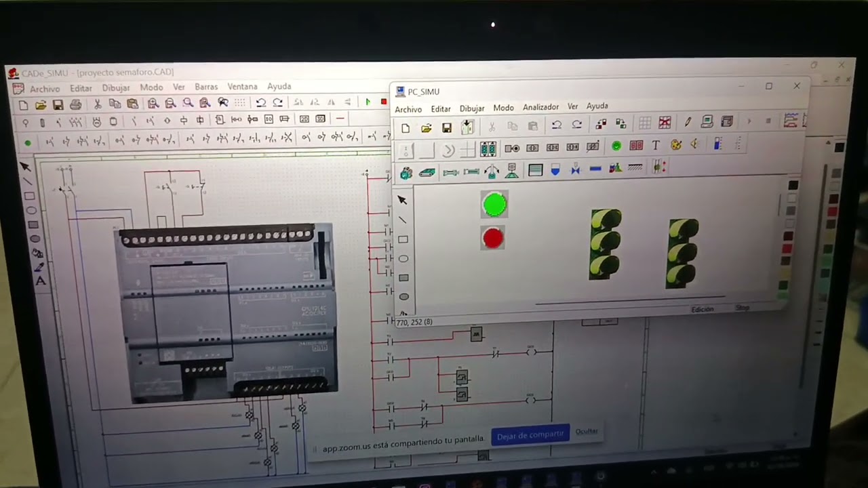The height and width of the screenshot is (488, 868).
Task: Click the New file icon in PC_SIMU
Action: [406, 128]
